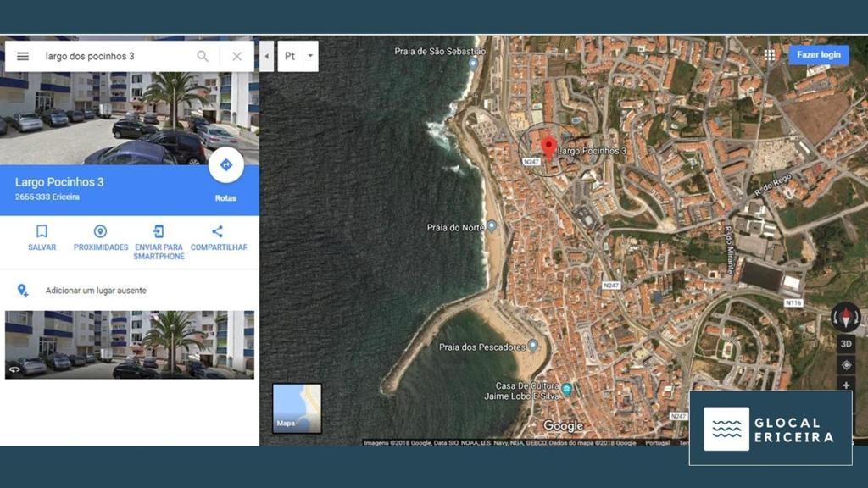The width and height of the screenshot is (868, 488).
Task: Select Enviar para smartphone
Action: [159, 242]
